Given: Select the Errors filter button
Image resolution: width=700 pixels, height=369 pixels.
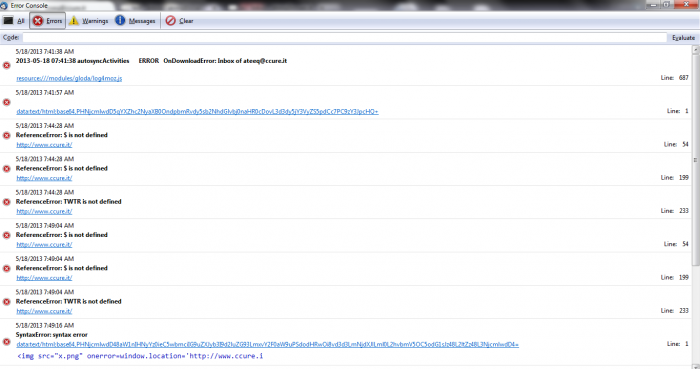Looking at the screenshot, I should click(47, 21).
